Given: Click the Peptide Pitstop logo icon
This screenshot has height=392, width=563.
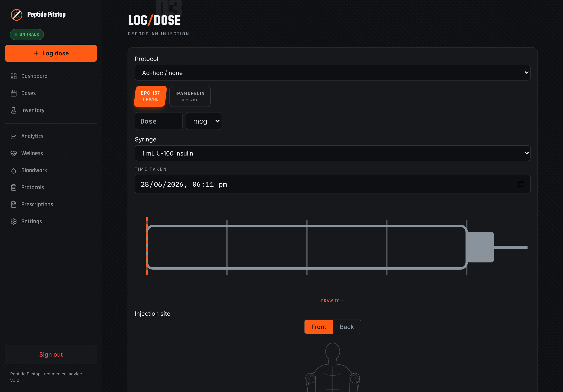Looking at the screenshot, I should (17, 15).
